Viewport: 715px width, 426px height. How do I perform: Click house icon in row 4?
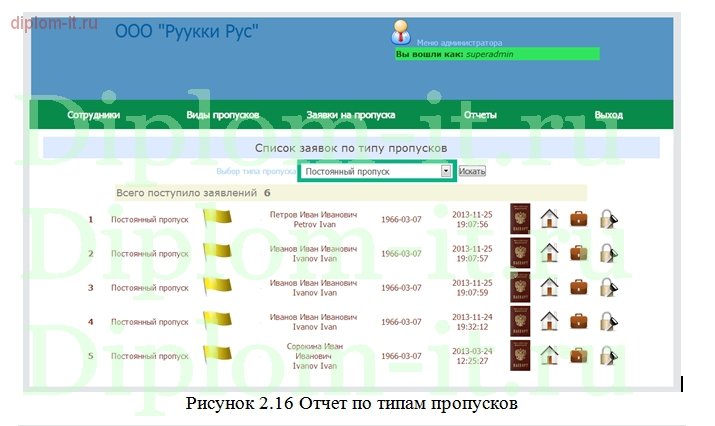click(549, 321)
